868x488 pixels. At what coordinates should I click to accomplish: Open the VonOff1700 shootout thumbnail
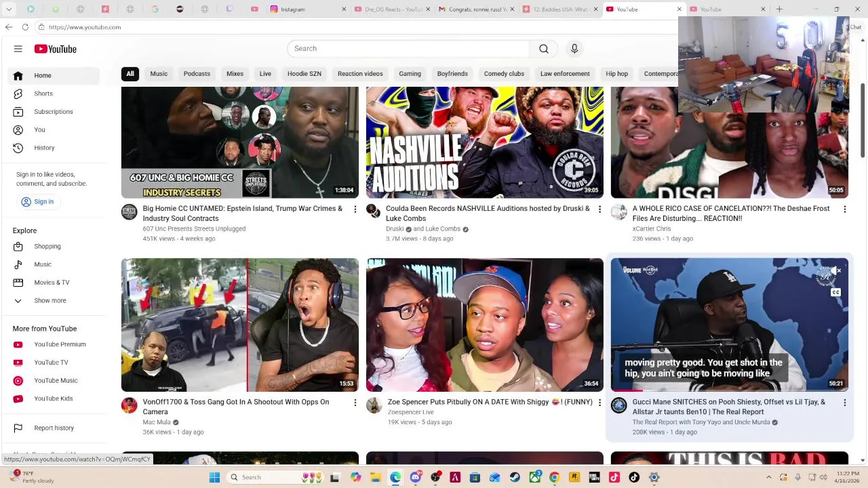click(x=240, y=325)
